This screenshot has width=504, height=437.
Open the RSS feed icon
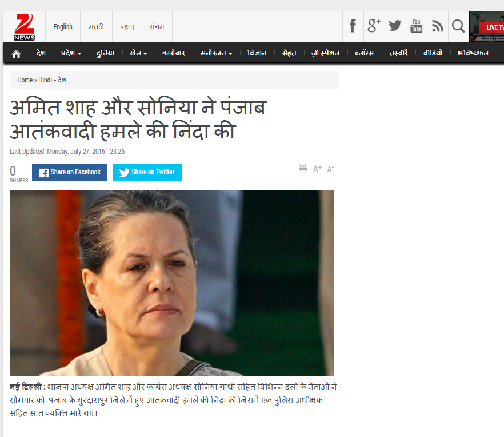(438, 26)
